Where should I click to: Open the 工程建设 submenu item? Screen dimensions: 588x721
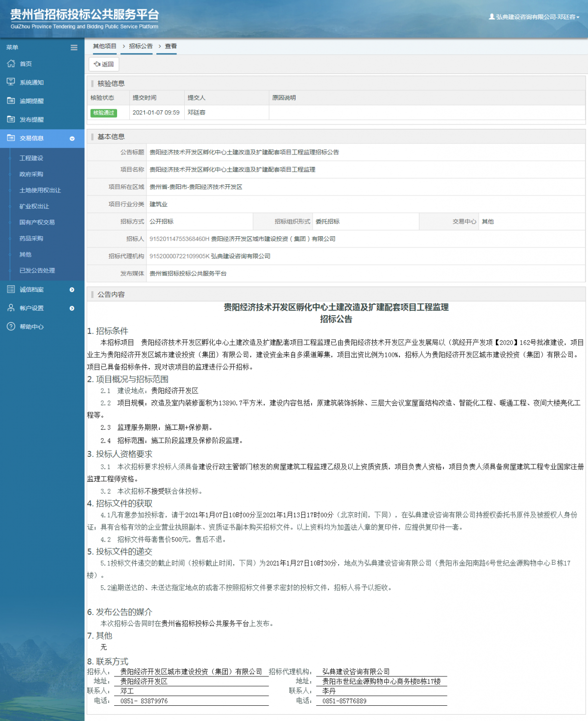tap(31, 158)
